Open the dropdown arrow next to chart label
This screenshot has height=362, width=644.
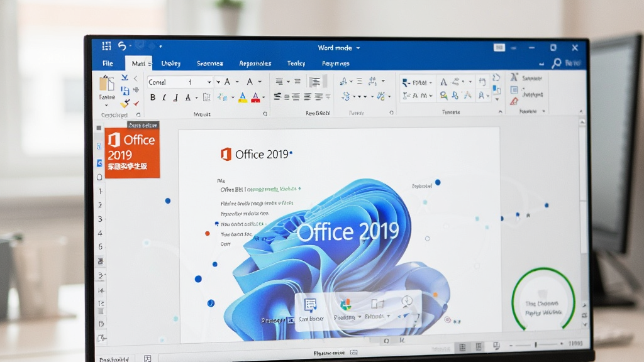click(359, 317)
